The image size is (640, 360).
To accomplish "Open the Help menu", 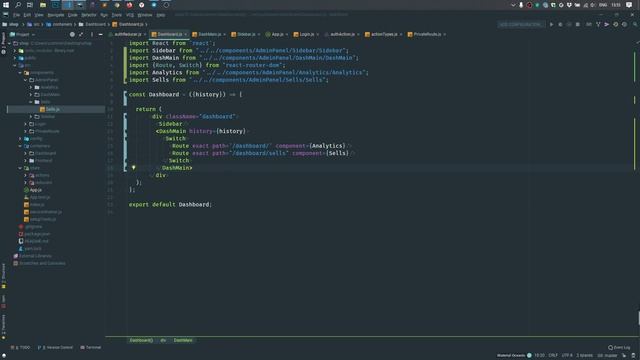I will pos(161,15).
